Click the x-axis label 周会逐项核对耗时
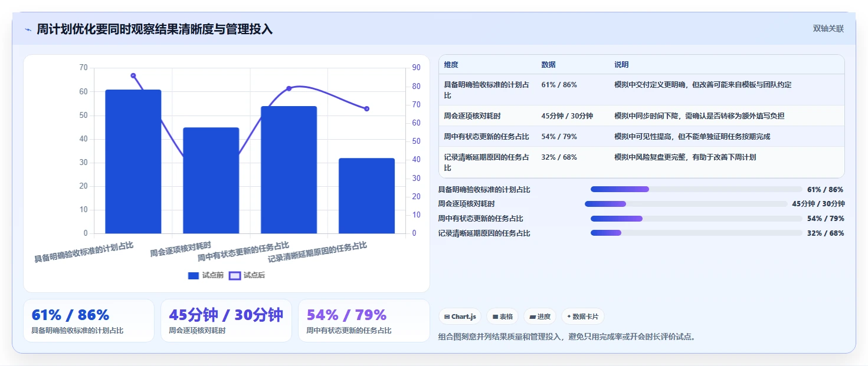The height and width of the screenshot is (366, 868). point(181,249)
